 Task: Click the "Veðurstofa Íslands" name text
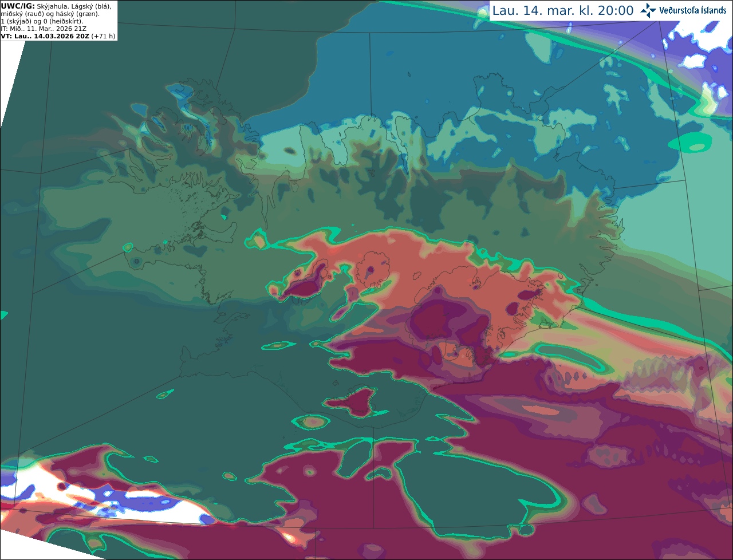click(693, 10)
